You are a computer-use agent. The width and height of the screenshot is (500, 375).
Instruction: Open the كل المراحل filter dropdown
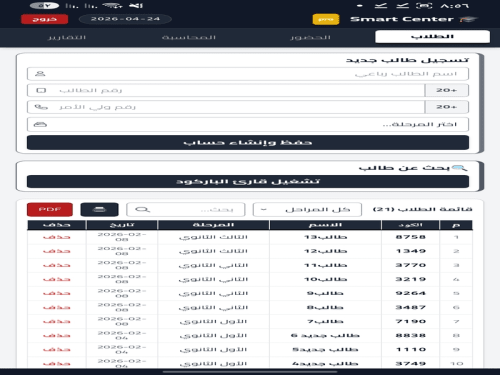[x=307, y=210]
